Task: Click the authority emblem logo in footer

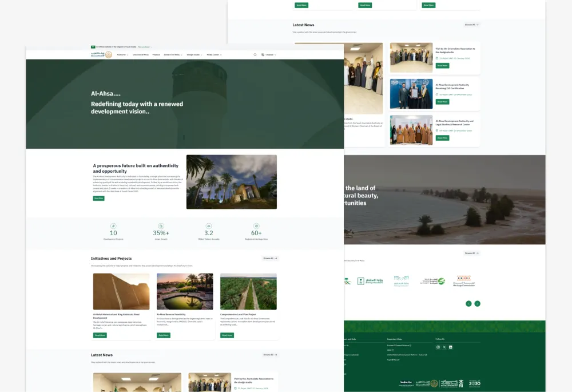Action: 427,383
